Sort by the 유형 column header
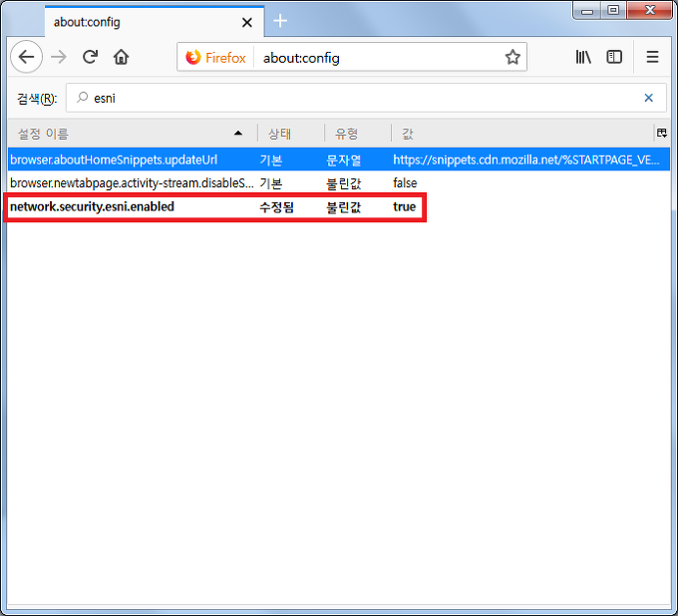 358,134
